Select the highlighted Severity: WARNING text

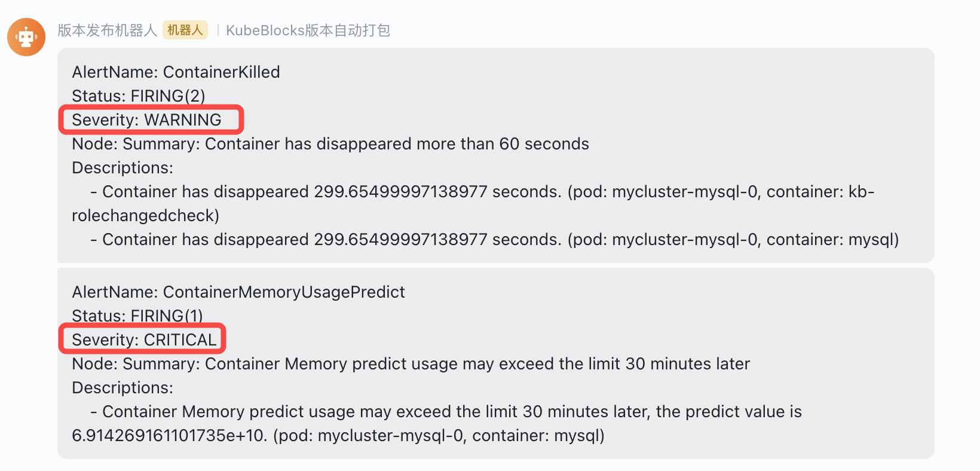(x=146, y=120)
